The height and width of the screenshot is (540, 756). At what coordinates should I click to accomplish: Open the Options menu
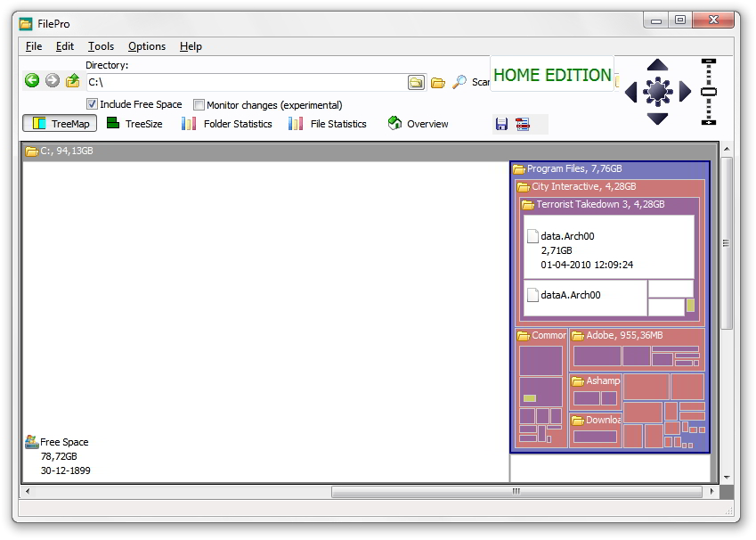tap(147, 46)
